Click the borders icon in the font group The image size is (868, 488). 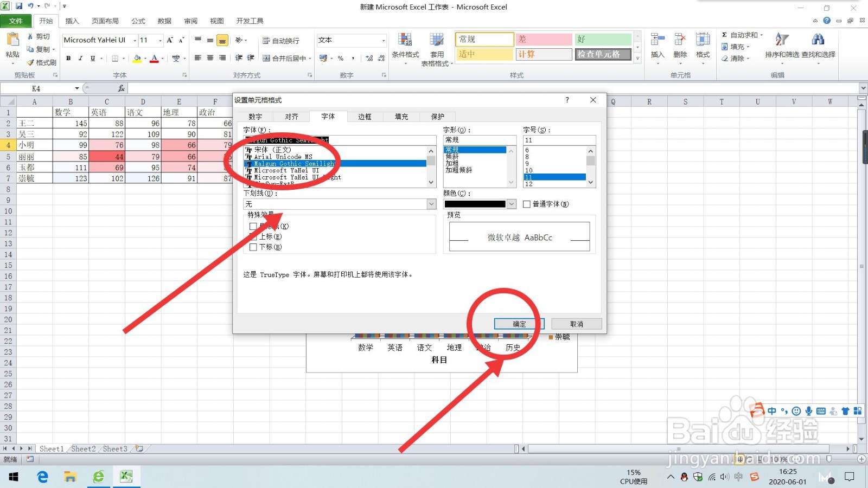pos(115,58)
